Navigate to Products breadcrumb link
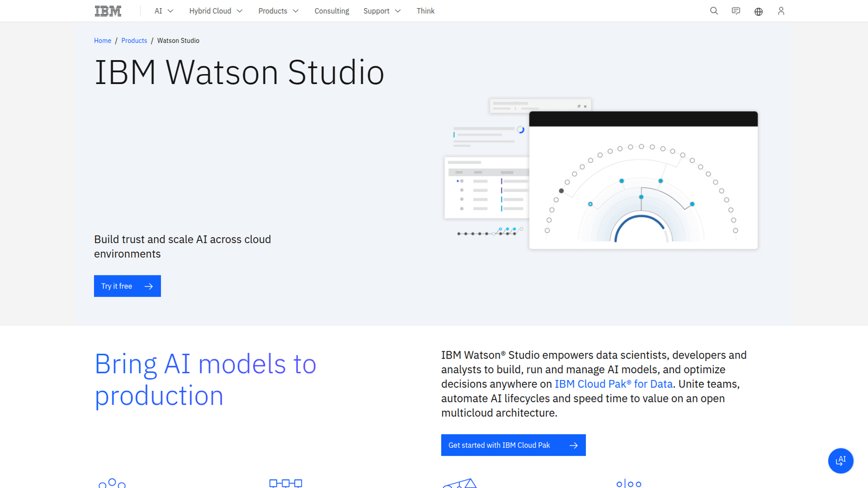 [x=134, y=41]
